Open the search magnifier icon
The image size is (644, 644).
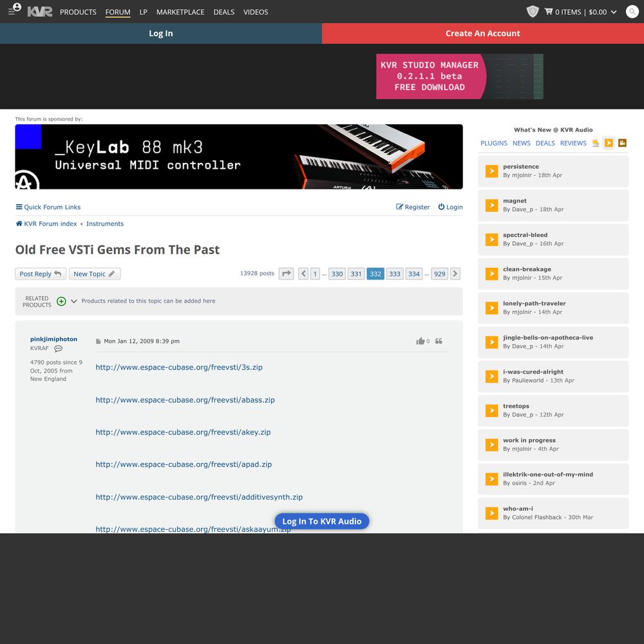pyautogui.click(x=632, y=12)
